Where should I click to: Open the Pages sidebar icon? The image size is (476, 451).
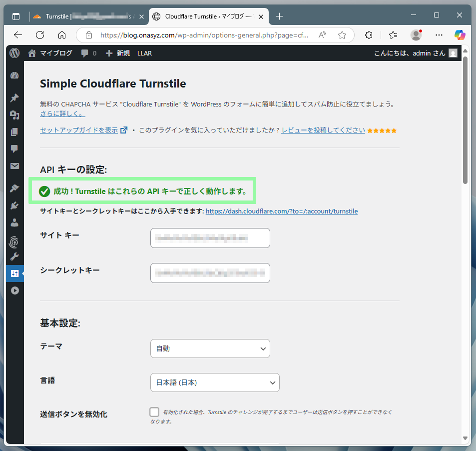point(14,132)
